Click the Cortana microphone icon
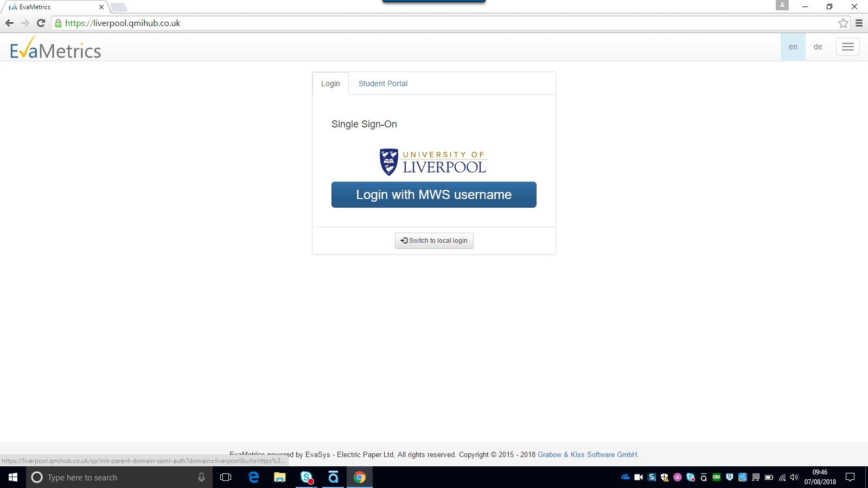The height and width of the screenshot is (488, 868). tap(201, 477)
